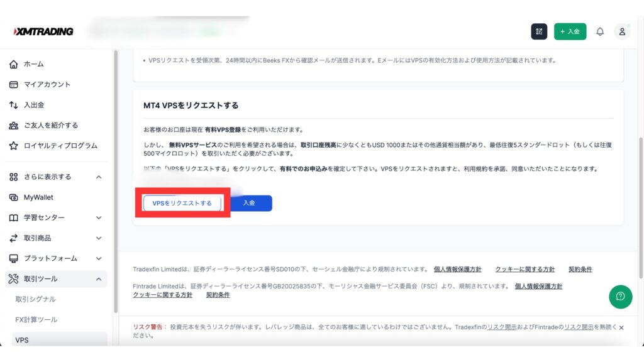The width and height of the screenshot is (644, 362).
Task: Click the VPSをリクエストする button
Action: [x=182, y=203]
